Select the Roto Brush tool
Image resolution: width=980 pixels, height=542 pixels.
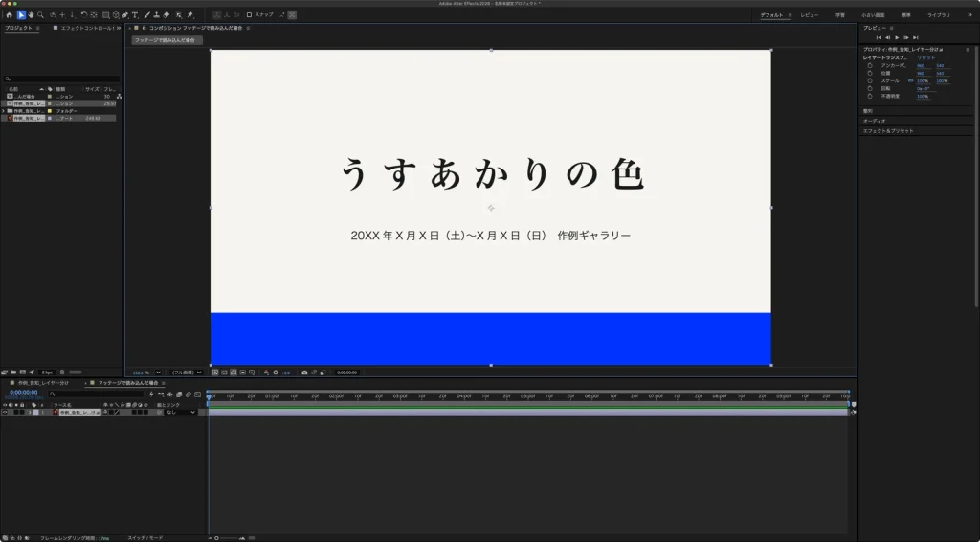click(x=179, y=15)
